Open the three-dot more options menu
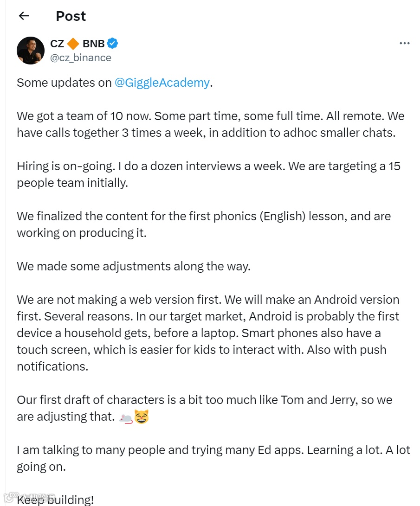 (404, 43)
